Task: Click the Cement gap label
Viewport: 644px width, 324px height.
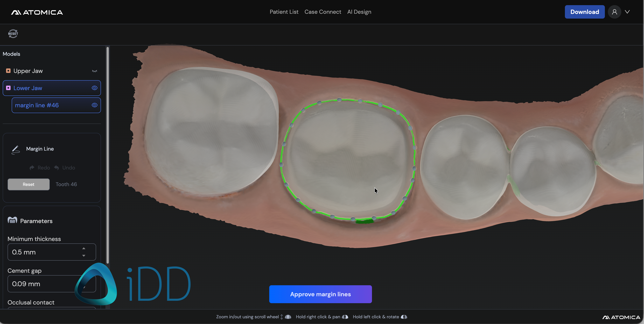Action: tap(24, 271)
